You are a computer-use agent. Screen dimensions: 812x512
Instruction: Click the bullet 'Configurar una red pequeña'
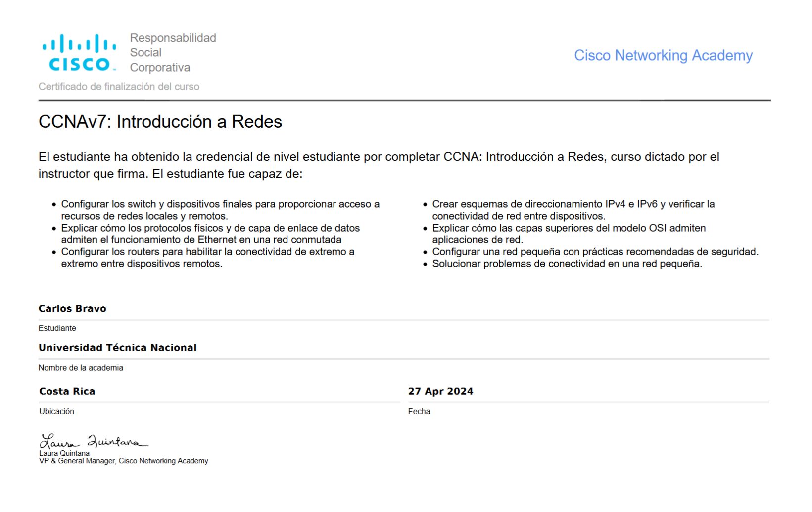(x=595, y=252)
